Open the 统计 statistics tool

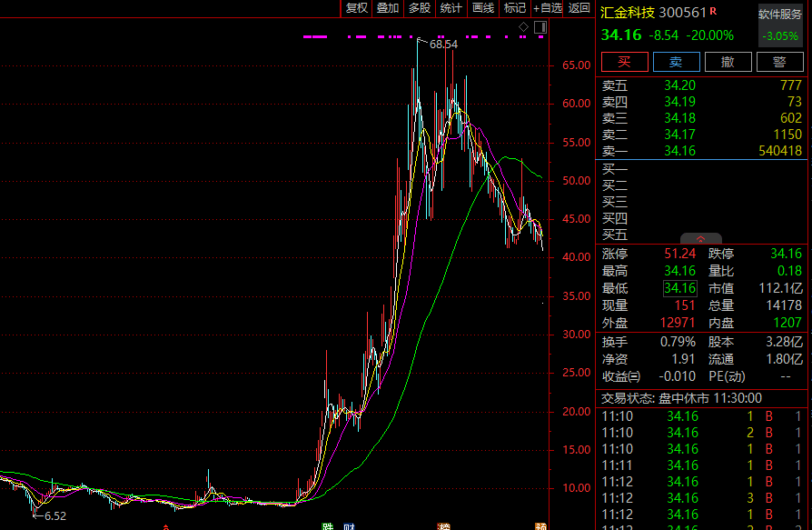click(451, 8)
